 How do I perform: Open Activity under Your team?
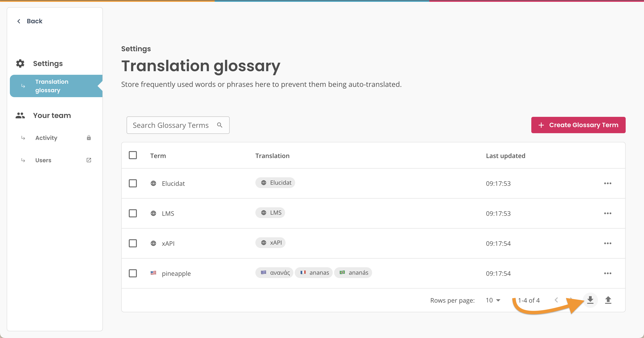pyautogui.click(x=47, y=138)
